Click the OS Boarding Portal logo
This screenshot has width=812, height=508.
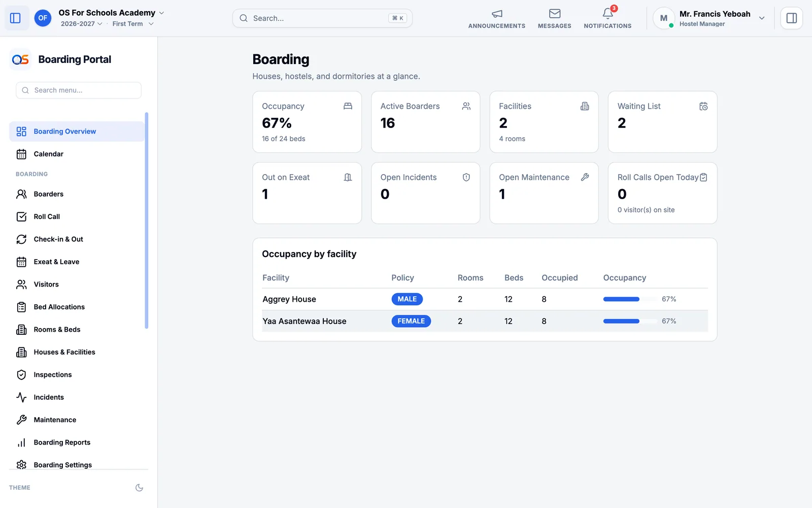20,59
